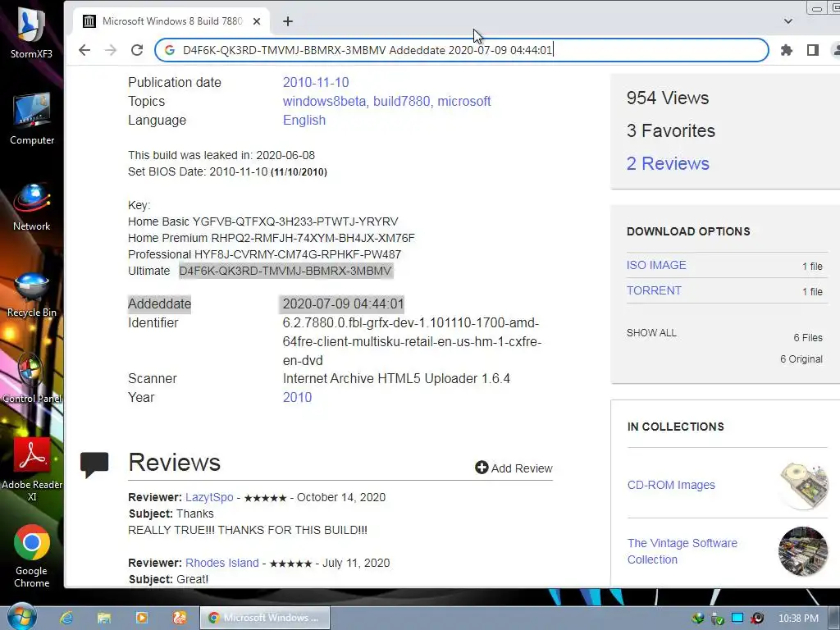The width and height of the screenshot is (840, 630).
Task: Click the Reviews speech bubble icon
Action: coord(94,464)
